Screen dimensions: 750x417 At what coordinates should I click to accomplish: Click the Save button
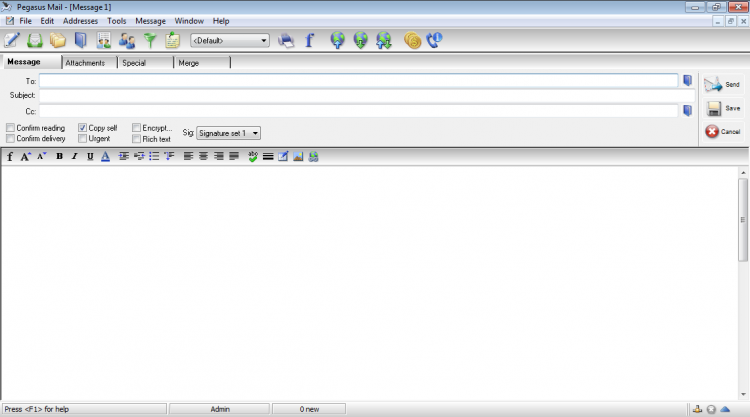pos(722,109)
